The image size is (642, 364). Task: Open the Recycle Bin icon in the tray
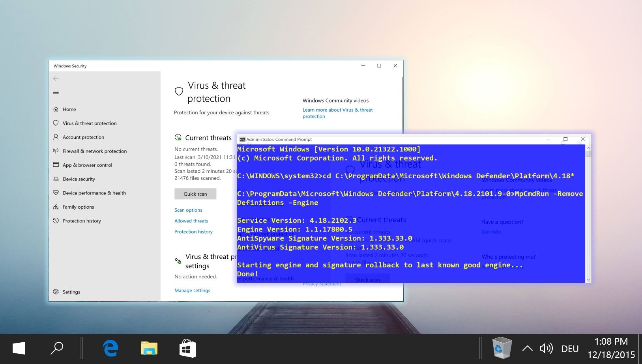point(502,347)
